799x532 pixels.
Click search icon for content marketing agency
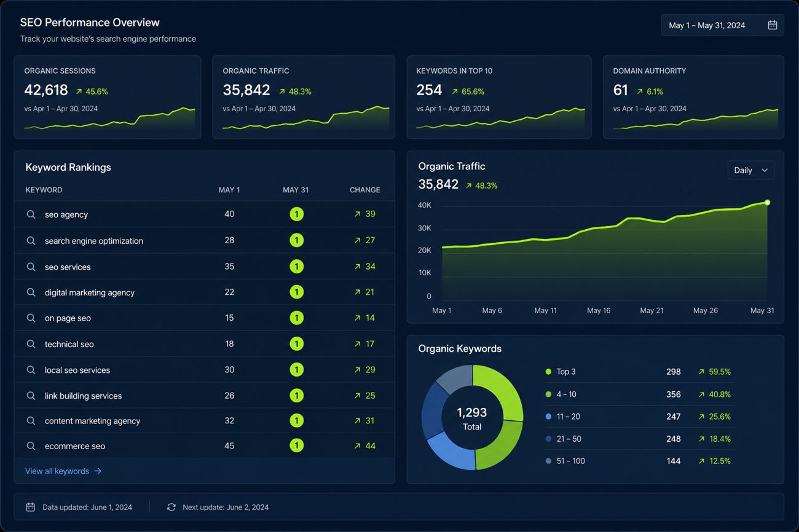[x=31, y=421]
